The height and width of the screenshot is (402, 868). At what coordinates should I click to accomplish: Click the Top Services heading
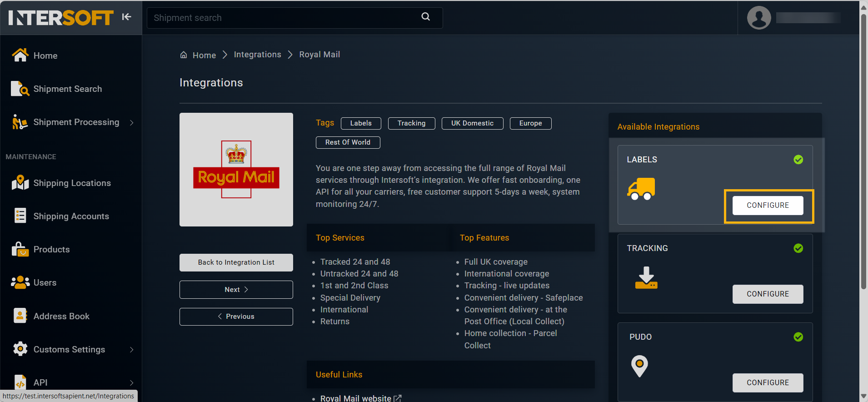point(340,238)
